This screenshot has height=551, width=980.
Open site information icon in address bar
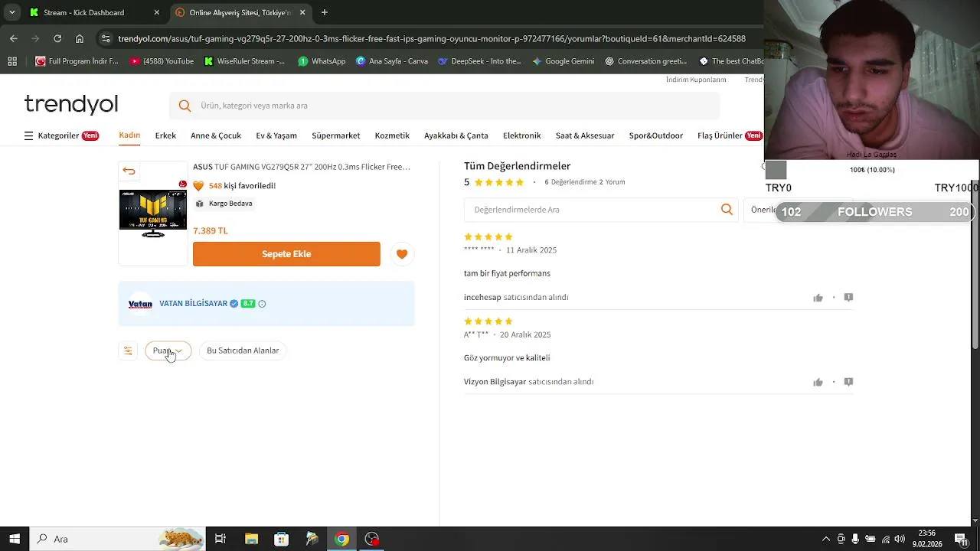tap(106, 38)
